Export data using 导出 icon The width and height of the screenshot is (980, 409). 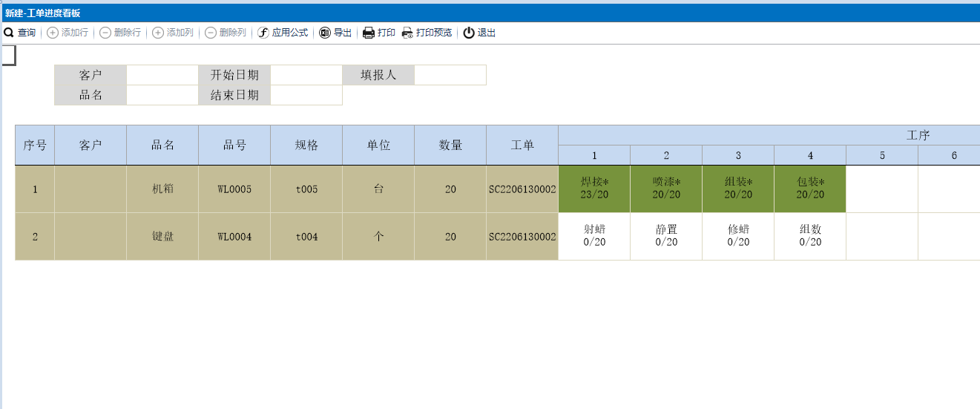click(325, 33)
